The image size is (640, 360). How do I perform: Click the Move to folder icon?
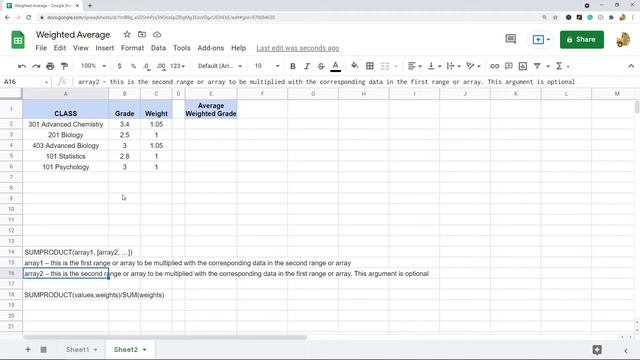(x=142, y=34)
